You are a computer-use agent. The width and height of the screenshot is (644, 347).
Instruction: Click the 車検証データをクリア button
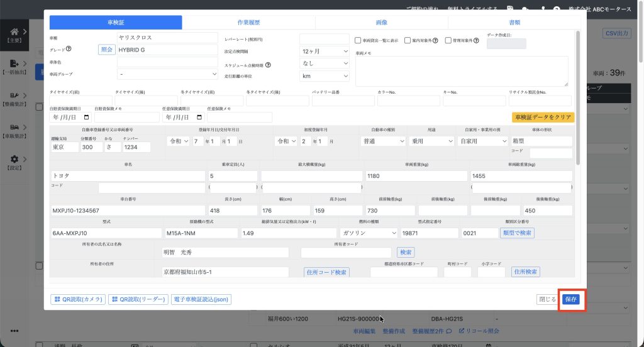[x=543, y=117]
